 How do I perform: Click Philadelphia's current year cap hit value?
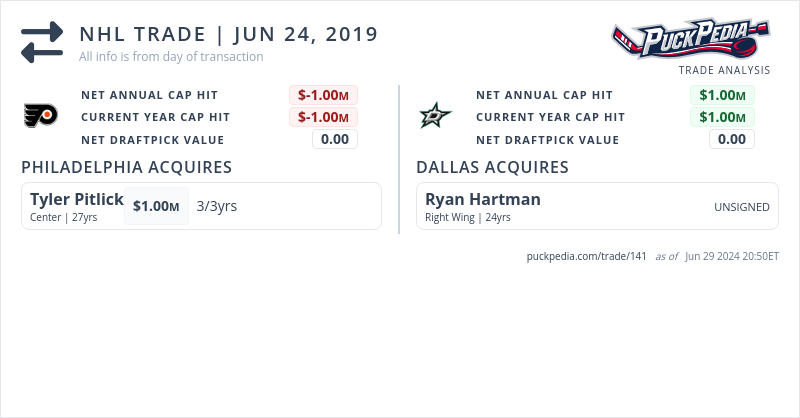pyautogui.click(x=324, y=117)
